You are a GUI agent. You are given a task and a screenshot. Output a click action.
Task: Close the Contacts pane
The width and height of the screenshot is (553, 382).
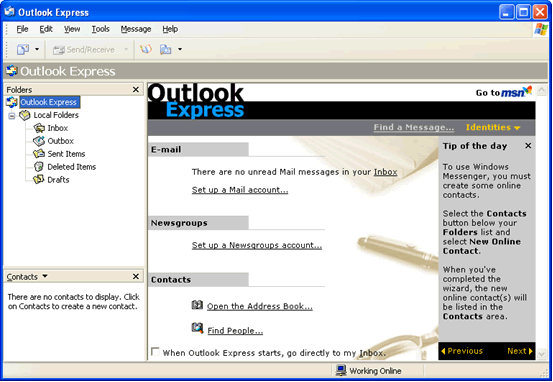pos(136,277)
